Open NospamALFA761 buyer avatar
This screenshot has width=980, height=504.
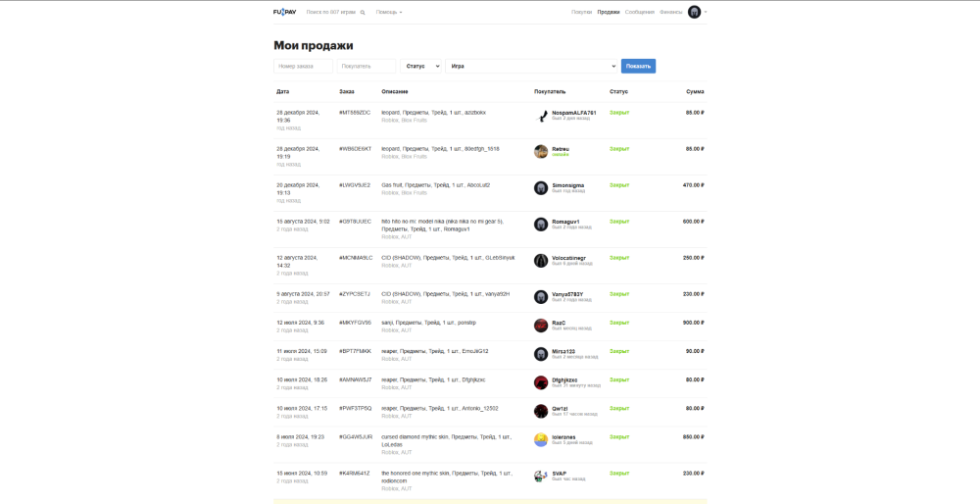(541, 116)
